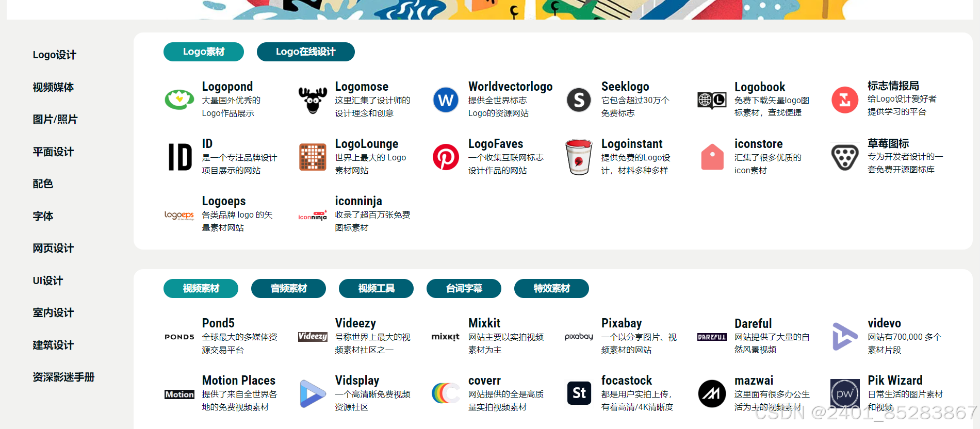Click the Worldvectorlogo blue W icon

pyautogui.click(x=446, y=100)
